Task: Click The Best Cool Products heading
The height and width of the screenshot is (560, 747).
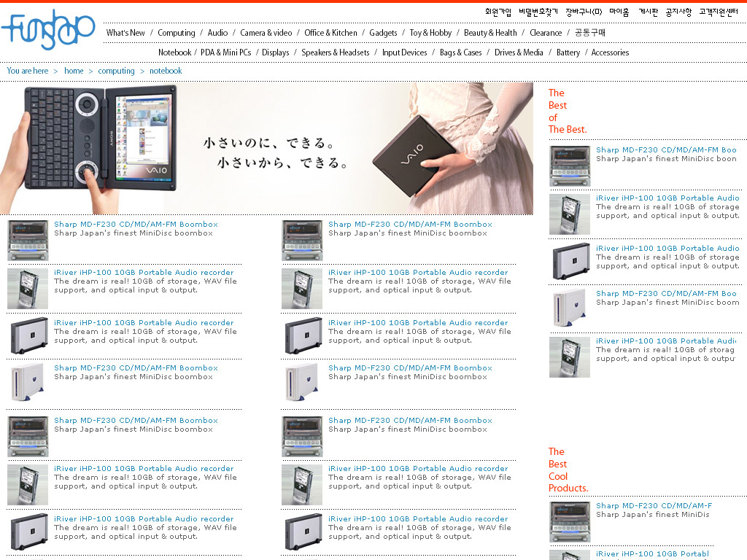Action: click(x=568, y=470)
